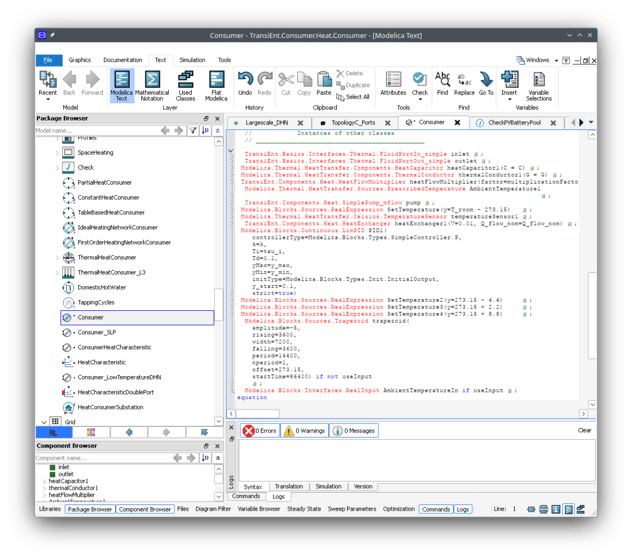The height and width of the screenshot is (558, 632).
Task: Show Used Classes layer
Action: (x=185, y=85)
